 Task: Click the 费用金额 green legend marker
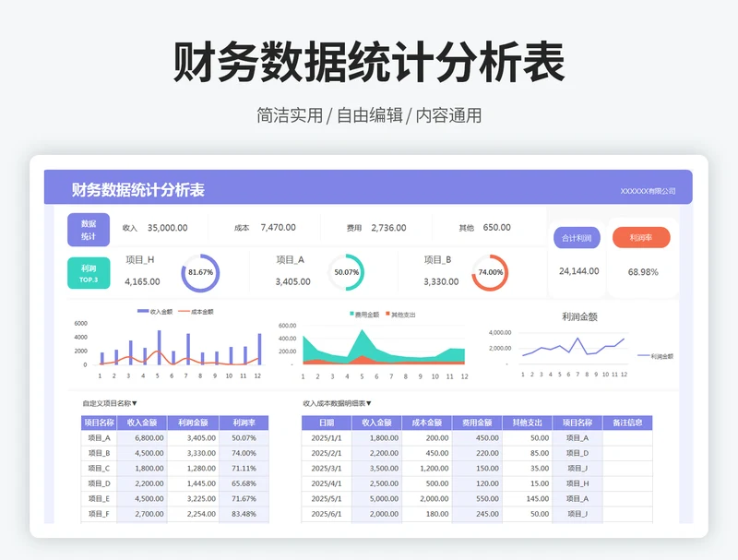coord(351,314)
